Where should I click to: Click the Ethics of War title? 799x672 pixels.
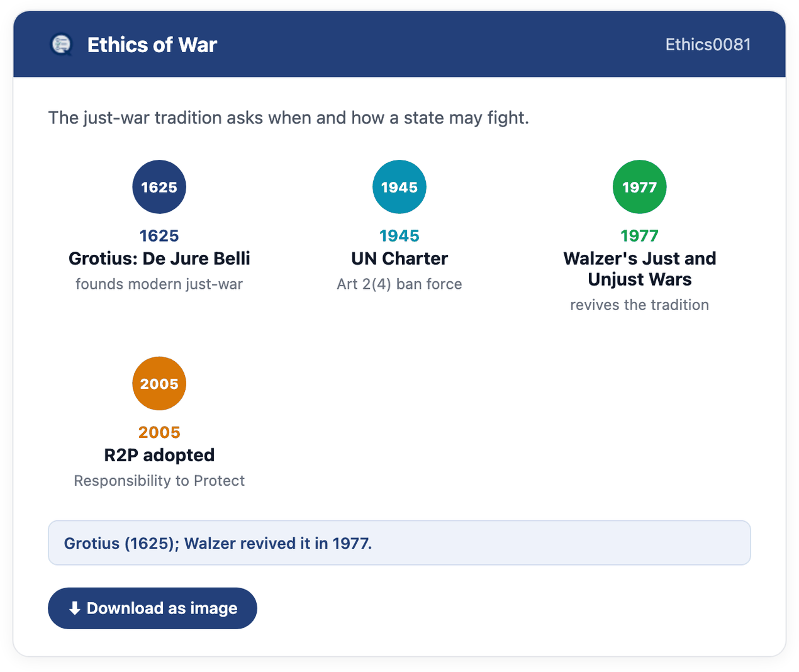pyautogui.click(x=152, y=45)
